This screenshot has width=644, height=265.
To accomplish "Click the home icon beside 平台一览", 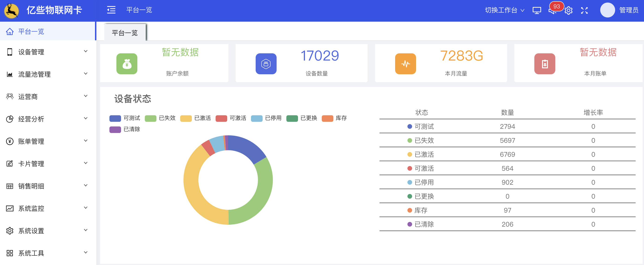I will click(10, 31).
